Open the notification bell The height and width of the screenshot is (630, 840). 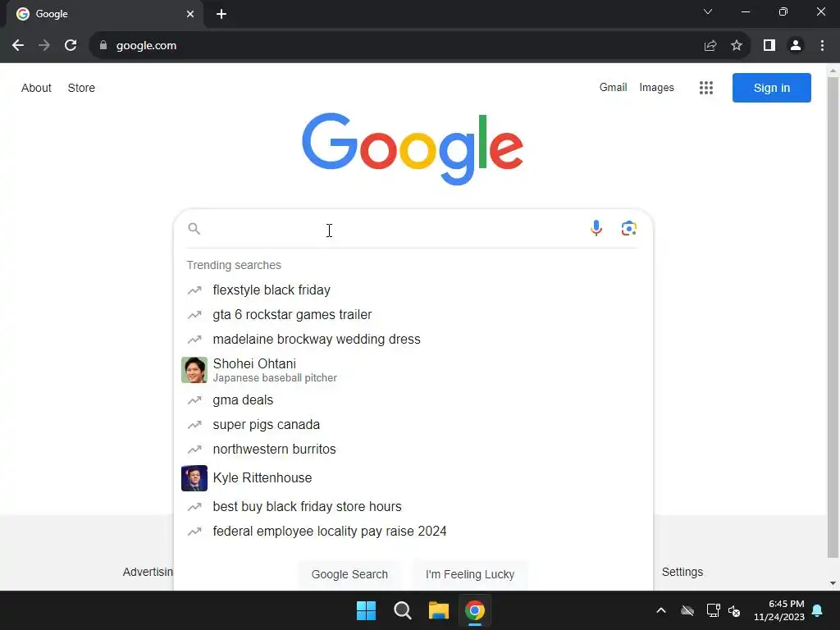tap(818, 610)
